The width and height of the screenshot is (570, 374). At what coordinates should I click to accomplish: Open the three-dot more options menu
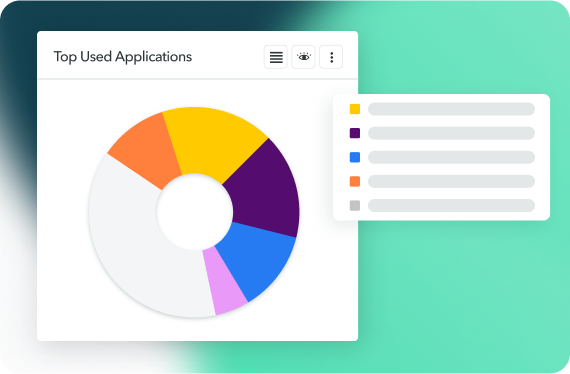click(x=331, y=57)
